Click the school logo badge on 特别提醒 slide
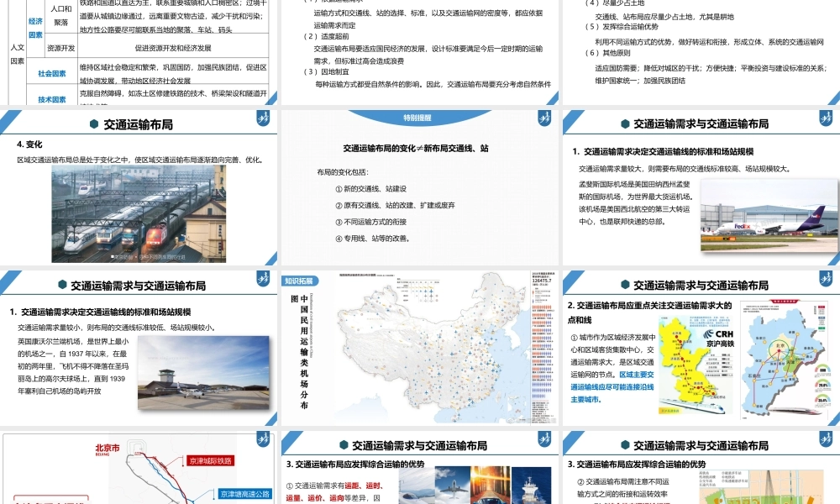The width and height of the screenshot is (840, 504). [544, 118]
